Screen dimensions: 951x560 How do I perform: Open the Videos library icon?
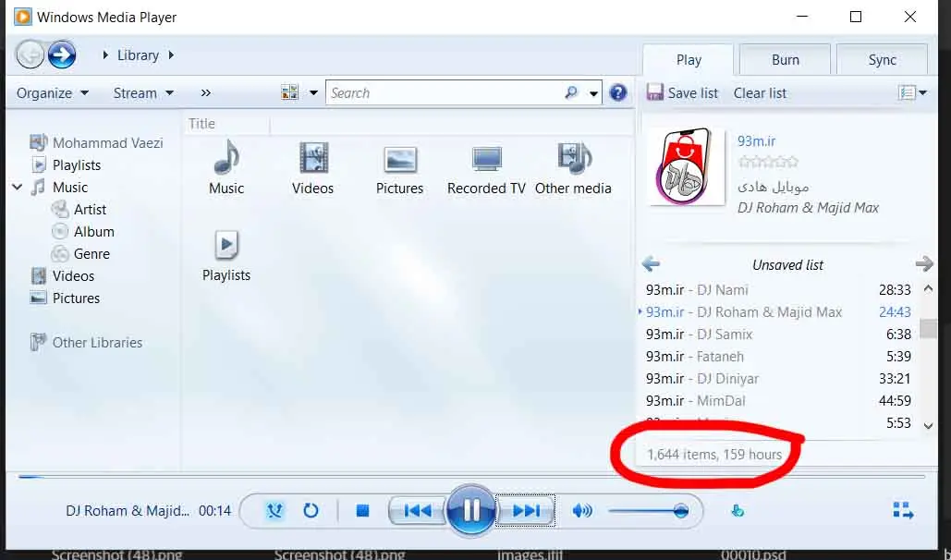point(313,167)
